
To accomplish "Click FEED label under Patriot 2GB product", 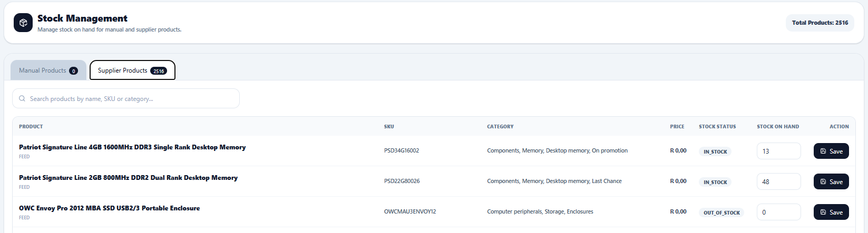I will click(x=24, y=187).
